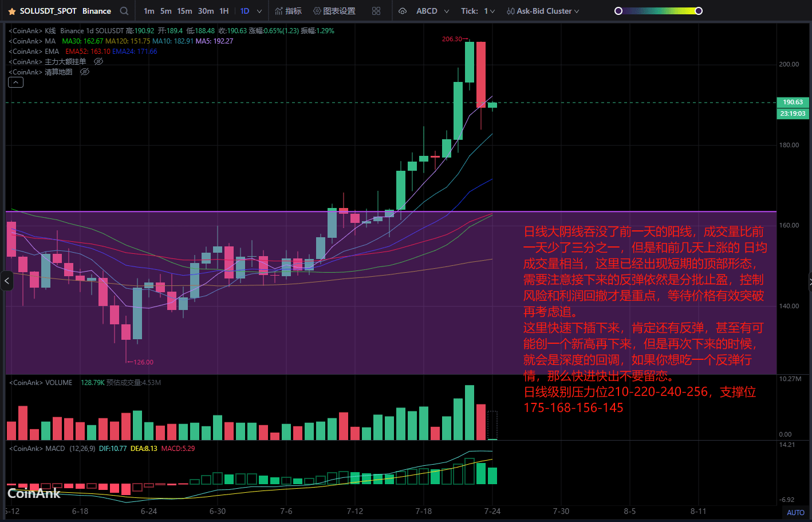Click the EMA indicator legend row
812x522 pixels.
coord(82,52)
